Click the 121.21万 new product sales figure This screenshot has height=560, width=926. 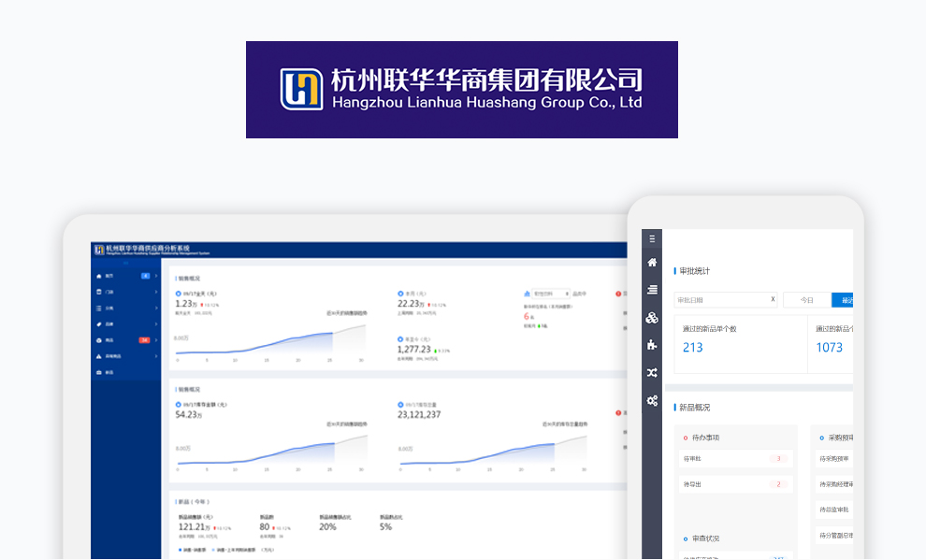click(195, 527)
